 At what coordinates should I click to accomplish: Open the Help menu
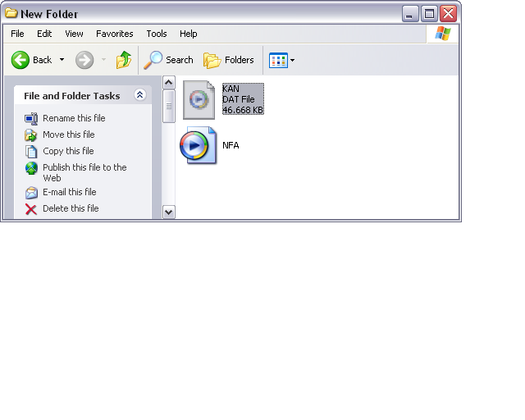pos(188,34)
